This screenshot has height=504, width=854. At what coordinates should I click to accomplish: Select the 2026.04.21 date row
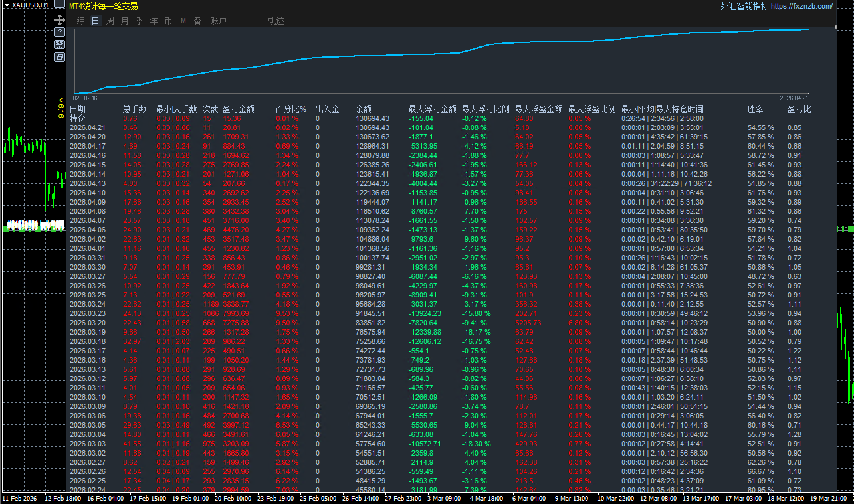tap(88, 127)
